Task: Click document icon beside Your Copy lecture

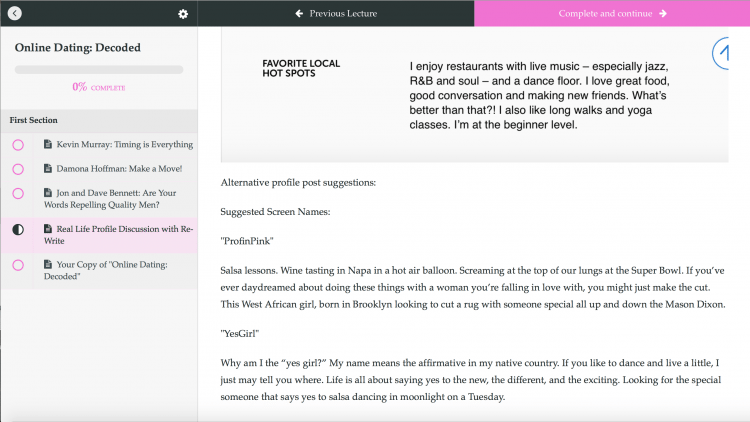Action: point(48,264)
